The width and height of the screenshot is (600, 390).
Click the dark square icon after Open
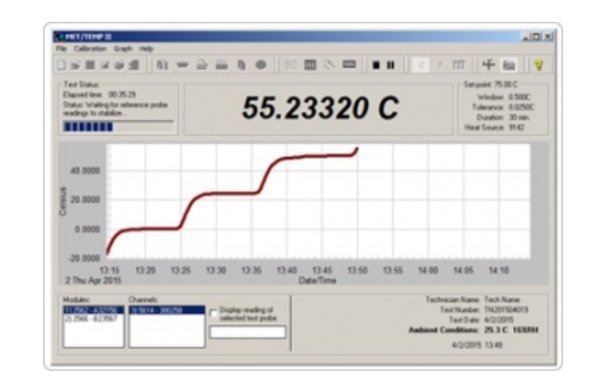tap(90, 65)
